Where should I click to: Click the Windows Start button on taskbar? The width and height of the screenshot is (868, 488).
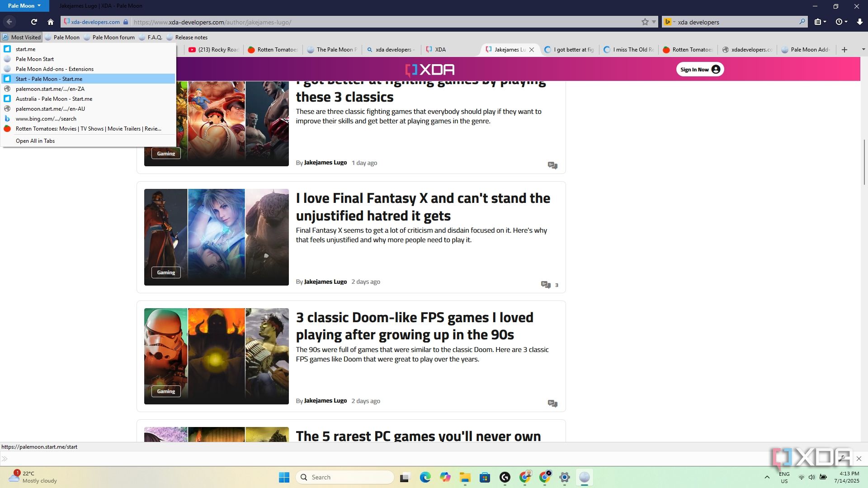(284, 477)
